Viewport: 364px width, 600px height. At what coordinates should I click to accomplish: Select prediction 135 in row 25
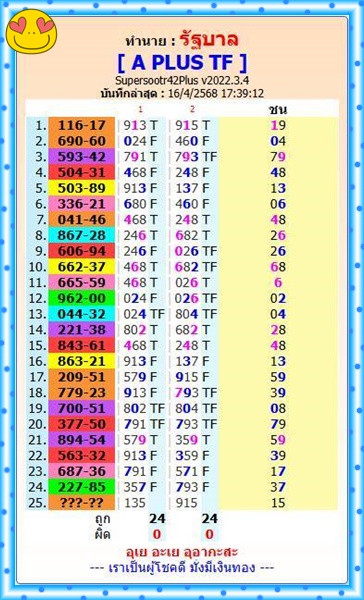point(134,503)
